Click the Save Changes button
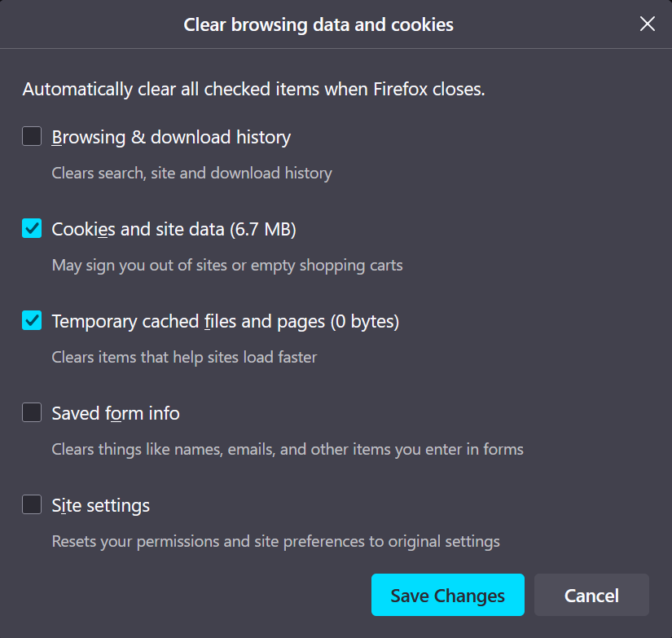 447,596
